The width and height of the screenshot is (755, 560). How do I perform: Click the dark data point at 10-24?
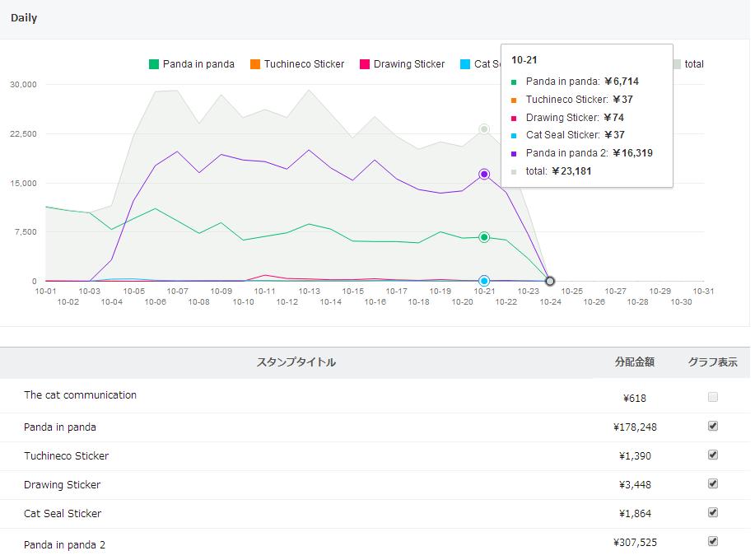550,282
